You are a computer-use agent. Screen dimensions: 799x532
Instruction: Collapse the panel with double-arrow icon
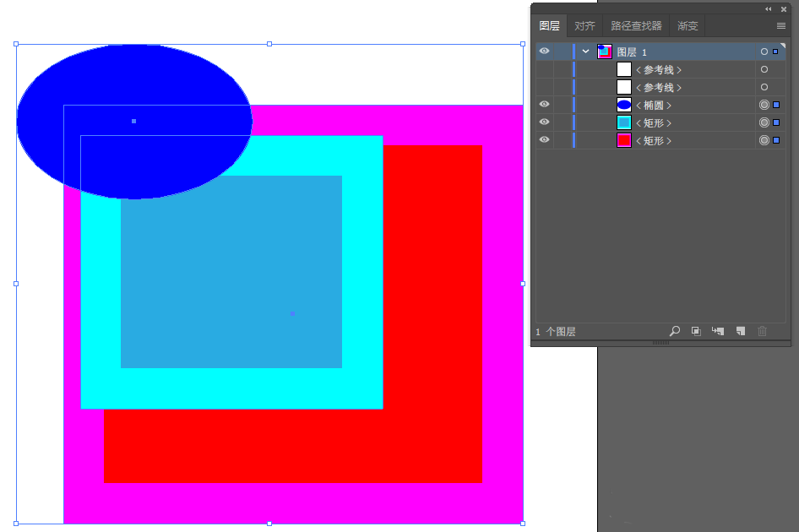click(768, 9)
